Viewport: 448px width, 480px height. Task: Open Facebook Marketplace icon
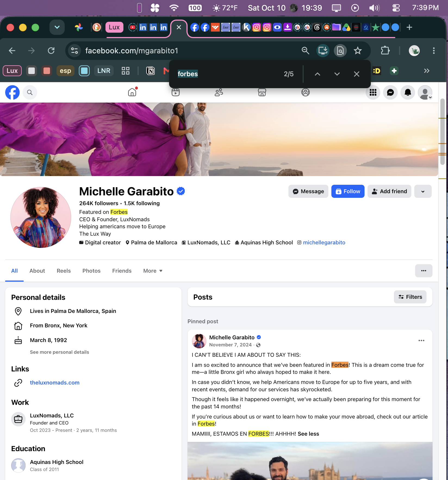click(262, 92)
